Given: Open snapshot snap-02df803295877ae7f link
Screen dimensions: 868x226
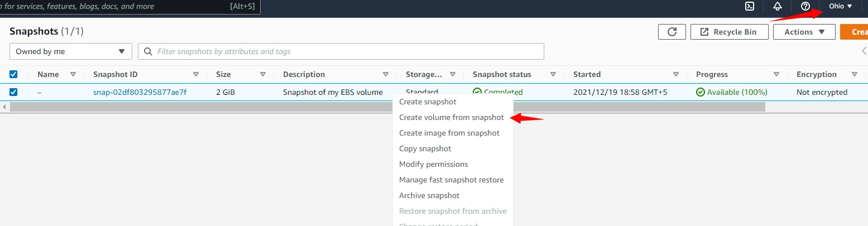Looking at the screenshot, I should pos(140,92).
